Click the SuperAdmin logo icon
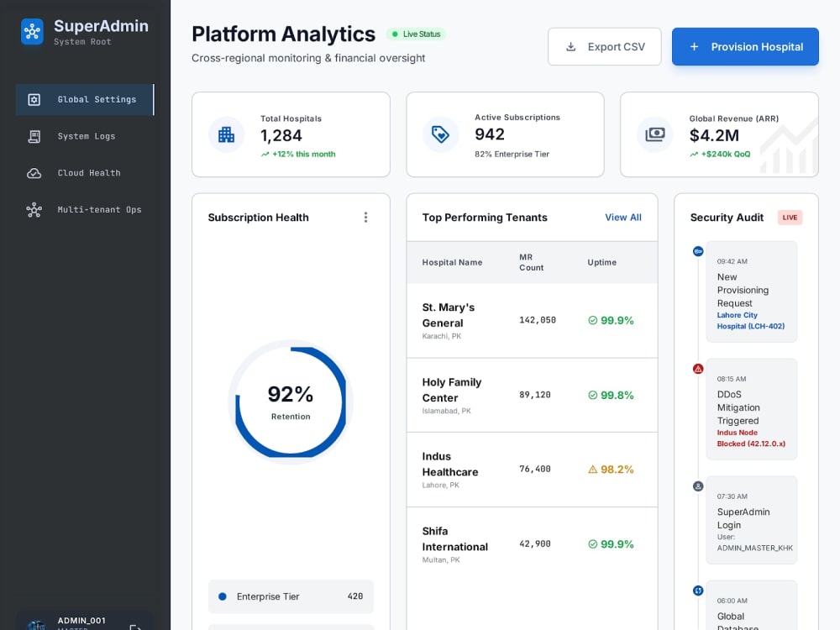The image size is (840, 630). pyautogui.click(x=32, y=32)
